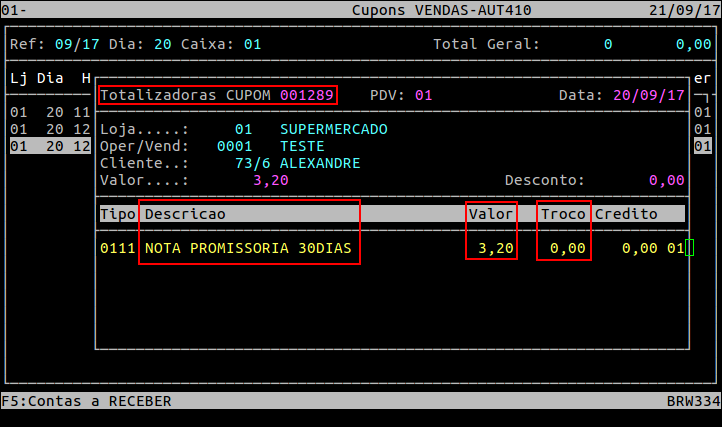722x427 pixels.
Task: Select the NOTA PROMISSORIA 30DIAS row description
Action: 248,248
